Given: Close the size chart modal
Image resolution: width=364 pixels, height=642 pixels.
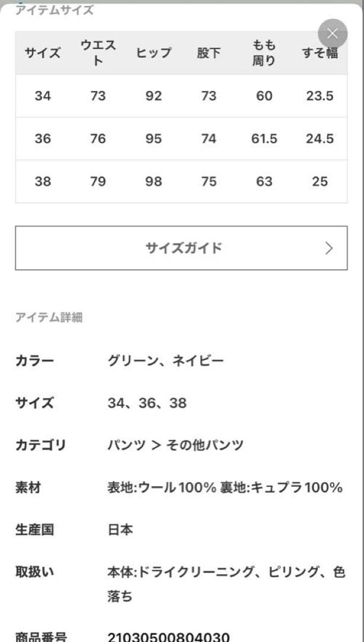Looking at the screenshot, I should (x=333, y=33).
